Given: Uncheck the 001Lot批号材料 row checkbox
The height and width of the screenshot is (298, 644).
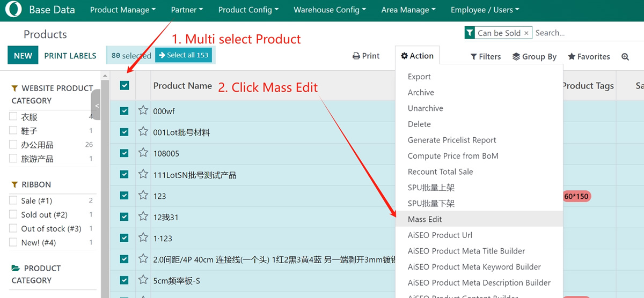Looking at the screenshot, I should pyautogui.click(x=125, y=132).
